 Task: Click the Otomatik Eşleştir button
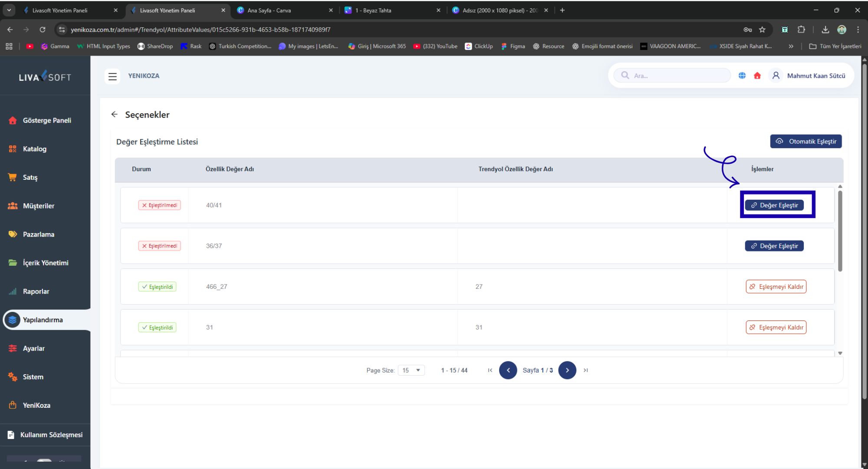click(x=806, y=142)
